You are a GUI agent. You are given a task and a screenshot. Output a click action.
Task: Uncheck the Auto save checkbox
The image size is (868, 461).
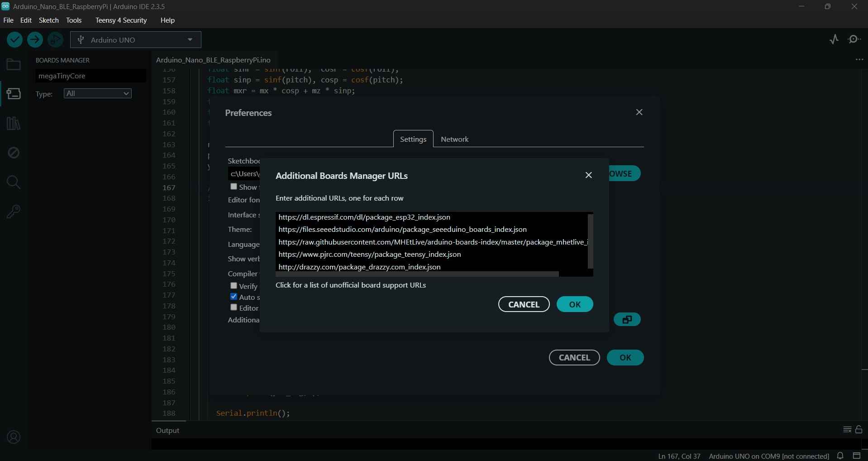pos(234,297)
